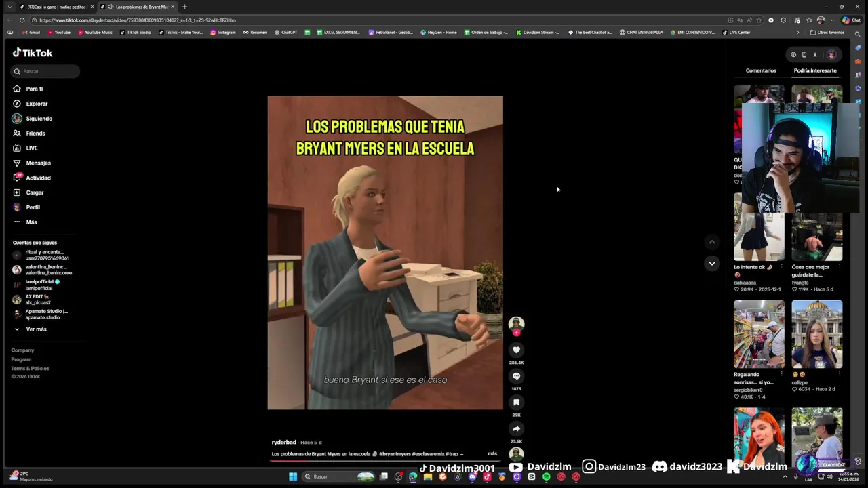Switch to Podría interesarte tab
868x488 pixels.
coord(815,70)
